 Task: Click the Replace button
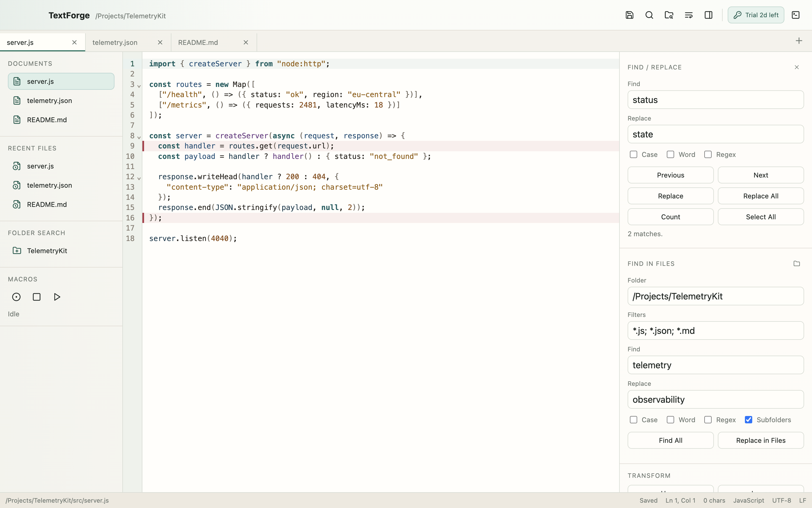point(670,196)
